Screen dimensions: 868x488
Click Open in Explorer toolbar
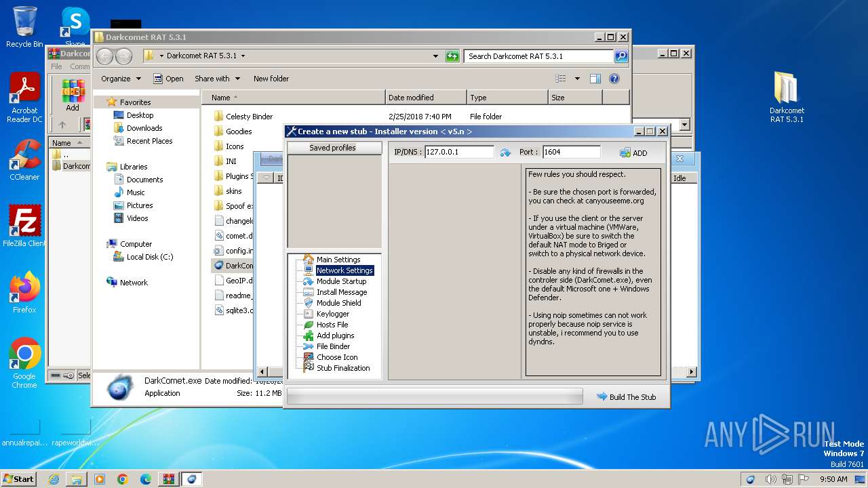click(x=168, y=79)
